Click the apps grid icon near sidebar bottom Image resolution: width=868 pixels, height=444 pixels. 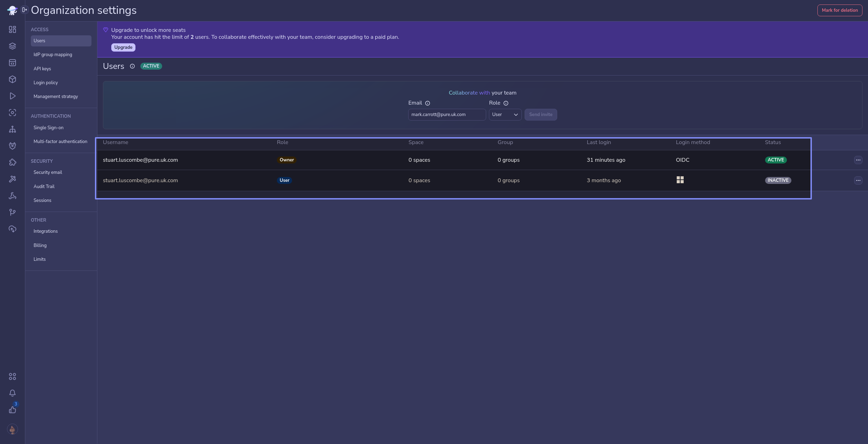[x=12, y=376]
